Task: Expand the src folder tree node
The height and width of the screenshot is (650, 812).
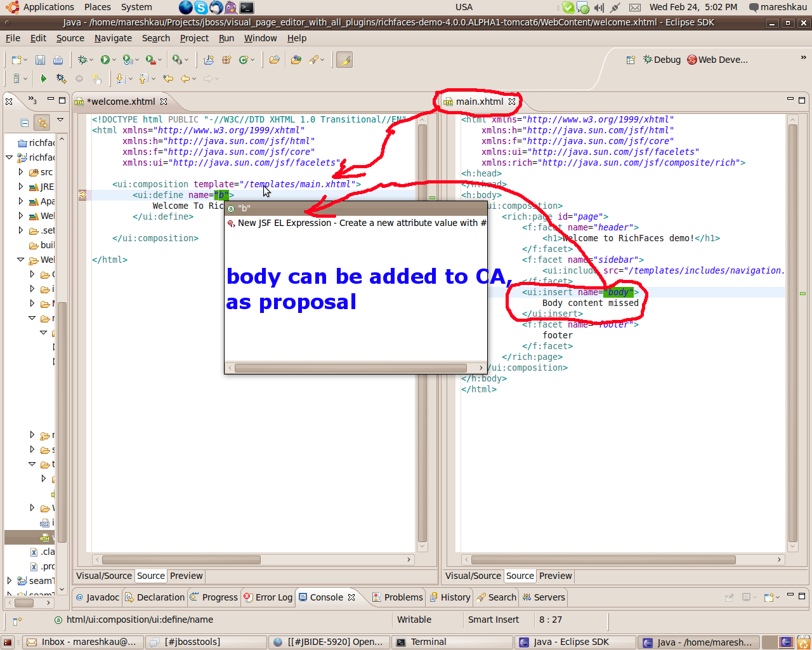Action: click(21, 172)
